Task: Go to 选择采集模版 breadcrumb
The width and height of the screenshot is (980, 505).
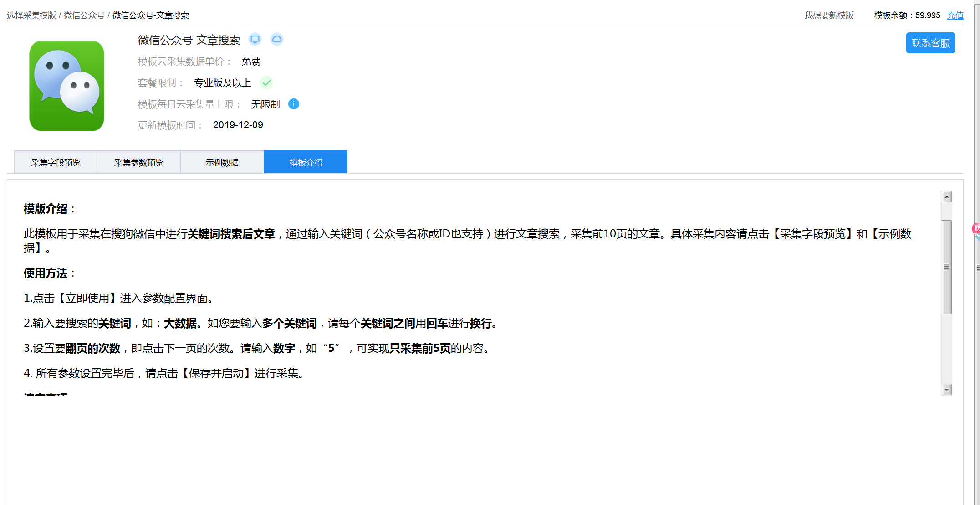Action: (31, 15)
